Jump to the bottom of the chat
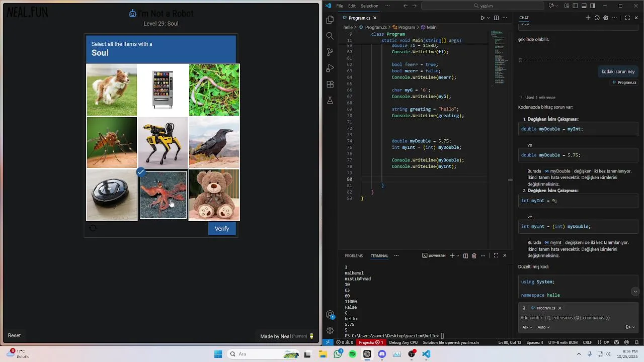The image size is (644, 362). coord(635,292)
